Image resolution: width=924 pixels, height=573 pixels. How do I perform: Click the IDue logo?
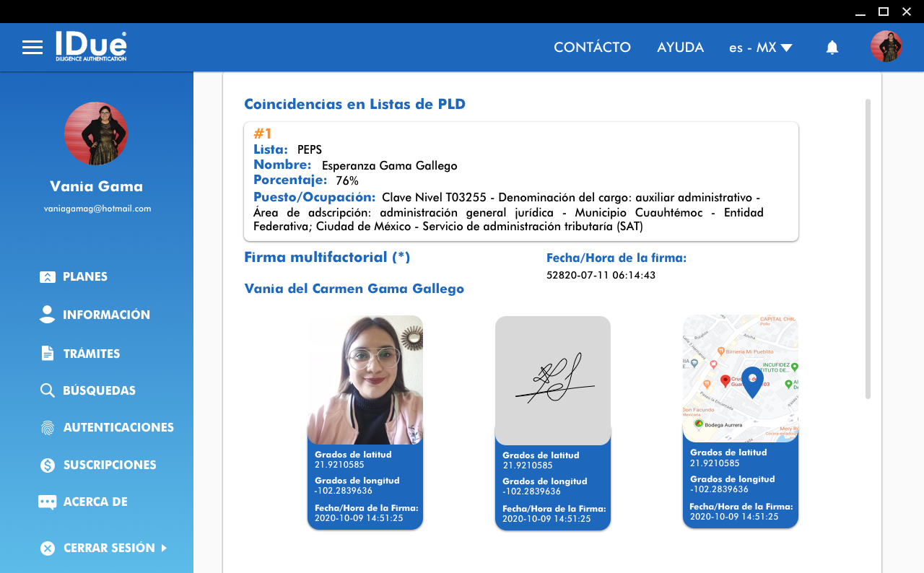pyautogui.click(x=91, y=46)
